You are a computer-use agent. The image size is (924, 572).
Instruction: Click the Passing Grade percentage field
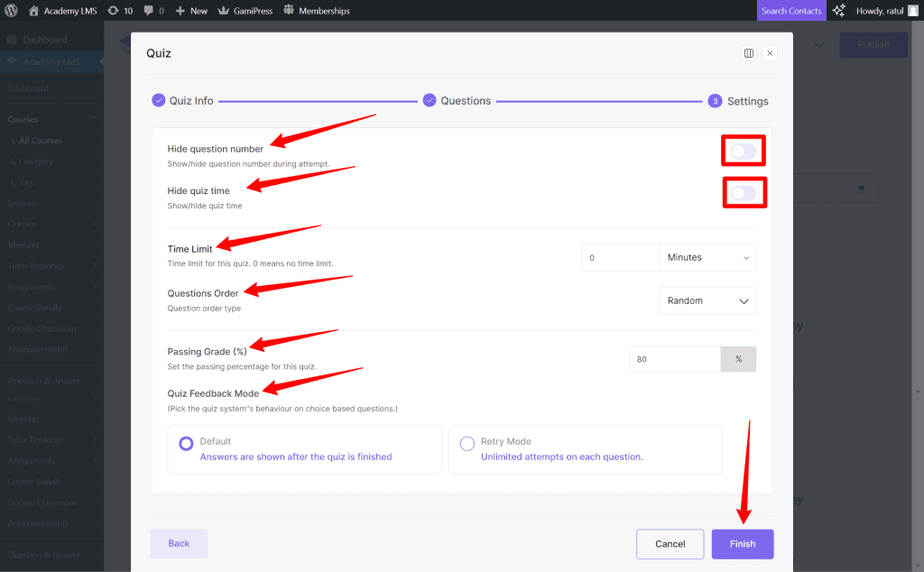coord(674,359)
